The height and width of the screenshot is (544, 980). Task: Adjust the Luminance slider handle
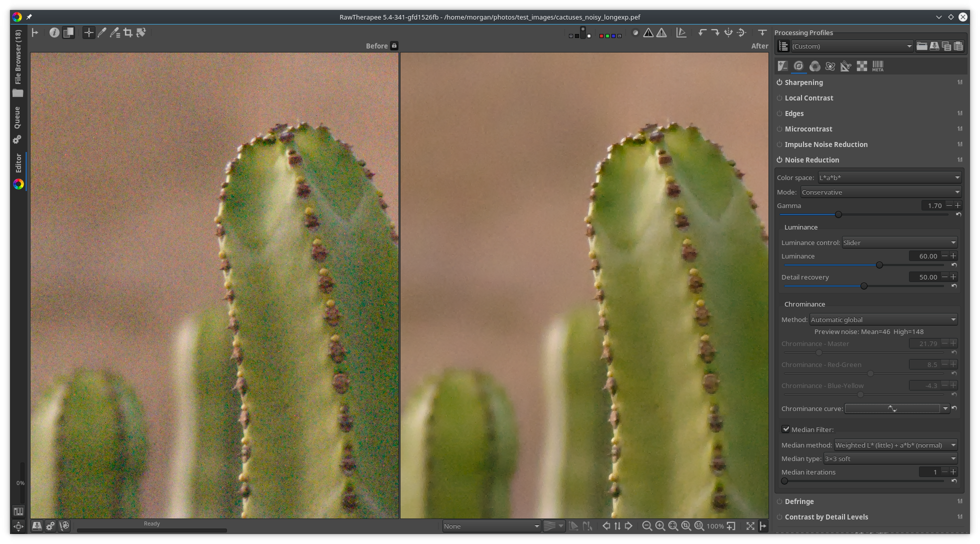(x=879, y=265)
